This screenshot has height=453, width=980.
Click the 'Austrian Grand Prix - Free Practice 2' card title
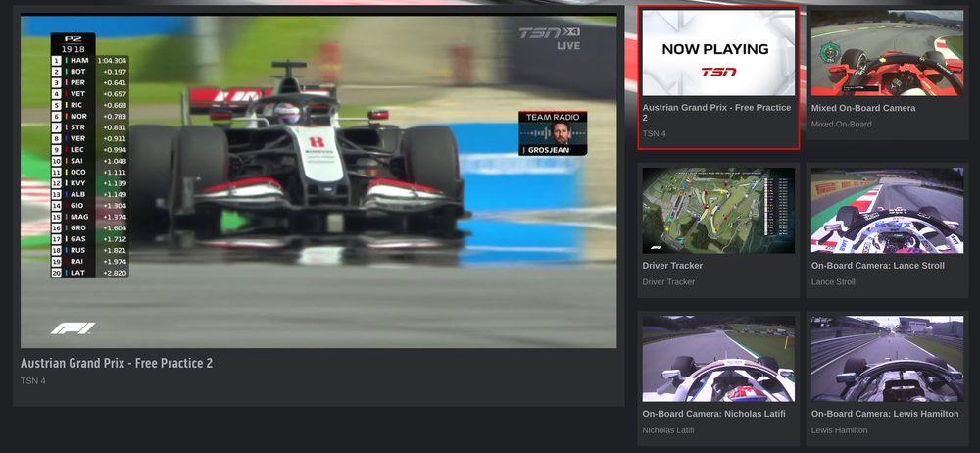pyautogui.click(x=716, y=113)
